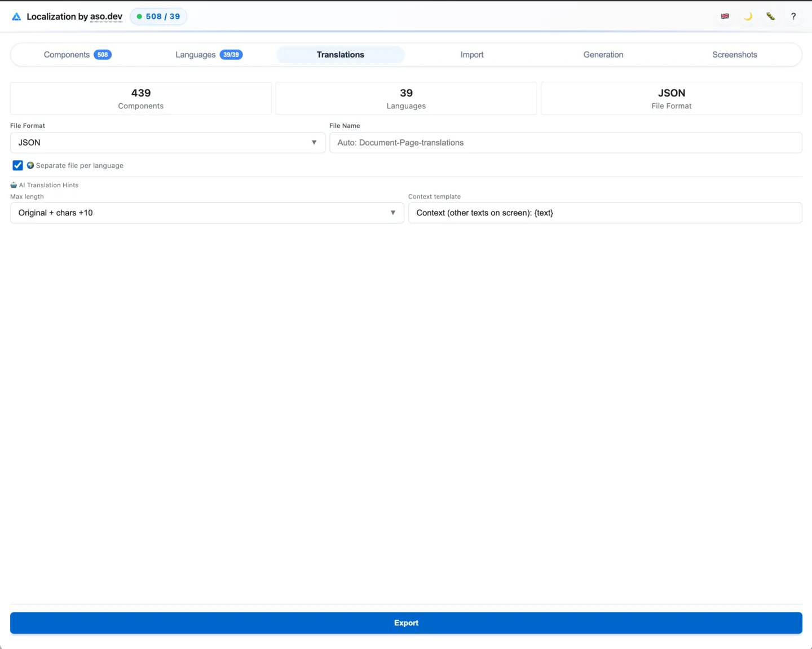Switch to dark mode via moon icon
This screenshot has height=649, width=812.
(x=748, y=16)
